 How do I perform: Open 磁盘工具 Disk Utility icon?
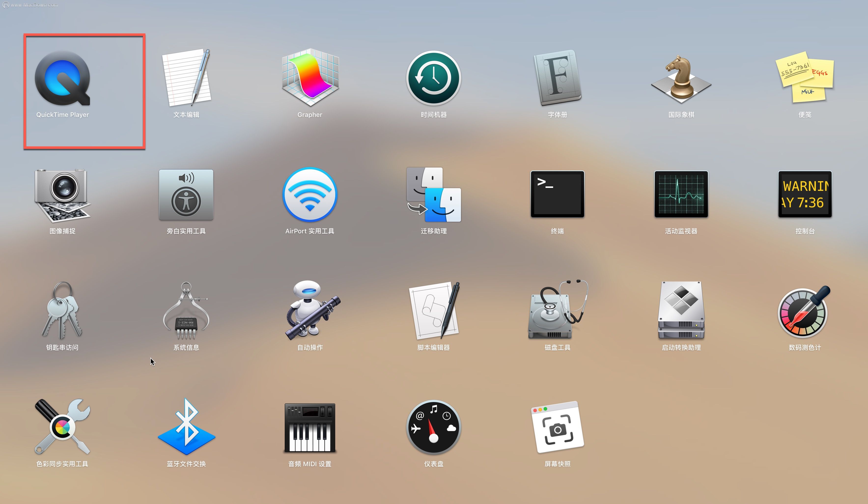(x=558, y=310)
